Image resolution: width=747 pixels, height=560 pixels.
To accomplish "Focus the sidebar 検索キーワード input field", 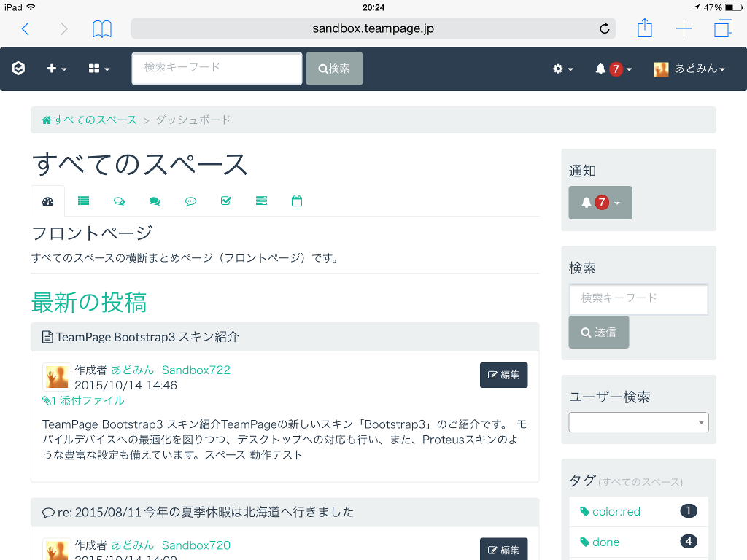I will (x=638, y=299).
